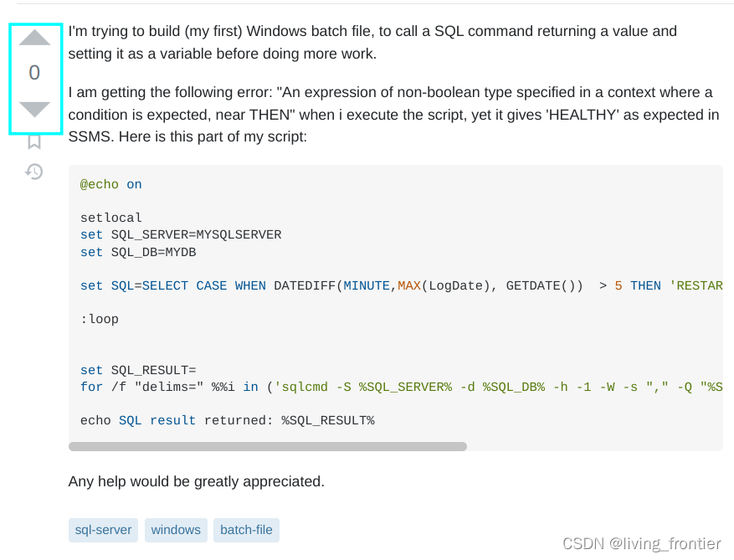Click the '@echo on' code line
734x560 pixels.
tap(111, 184)
